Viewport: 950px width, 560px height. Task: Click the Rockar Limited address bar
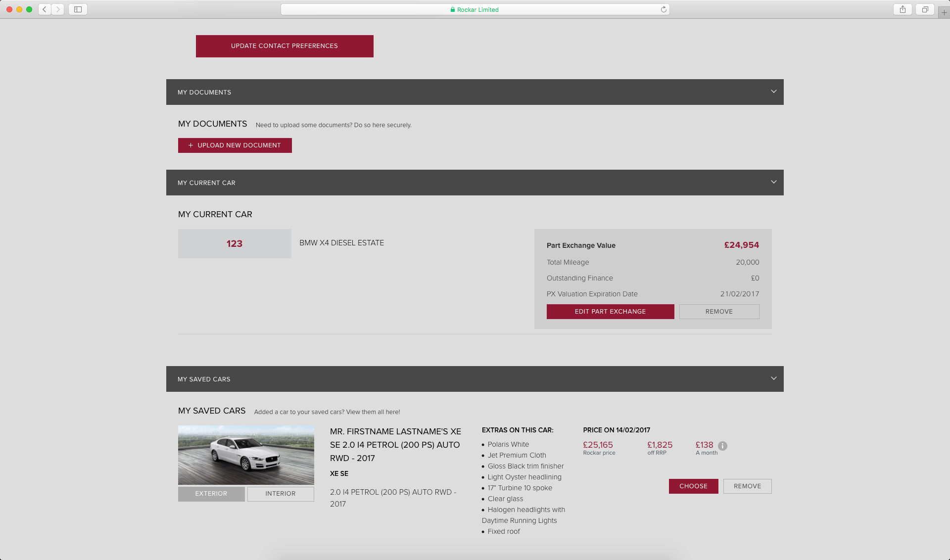point(474,9)
